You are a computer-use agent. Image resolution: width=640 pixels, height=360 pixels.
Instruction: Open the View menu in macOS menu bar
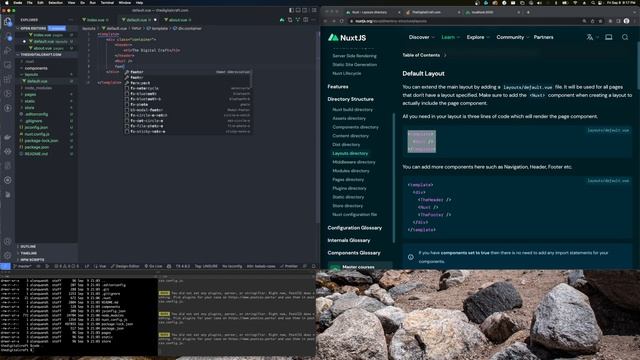coord(71,2)
